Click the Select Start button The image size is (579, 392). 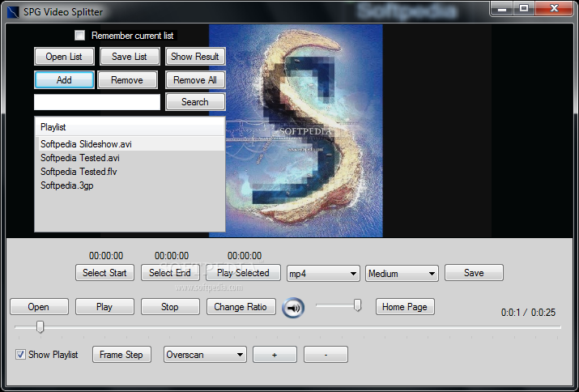tap(105, 273)
